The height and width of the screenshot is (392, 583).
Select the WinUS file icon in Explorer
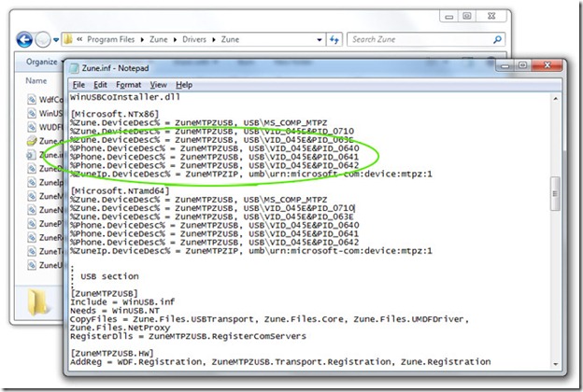click(x=32, y=113)
